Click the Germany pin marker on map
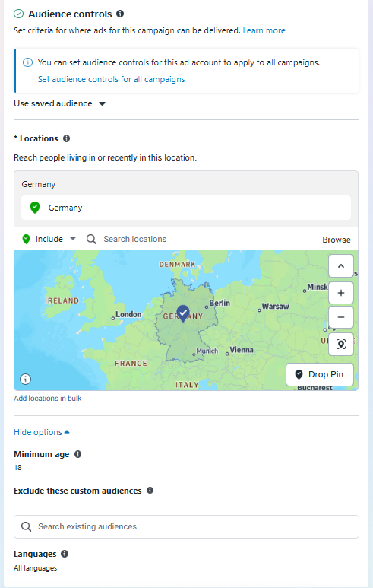Image resolution: width=373 pixels, height=588 pixels. pyautogui.click(x=183, y=313)
